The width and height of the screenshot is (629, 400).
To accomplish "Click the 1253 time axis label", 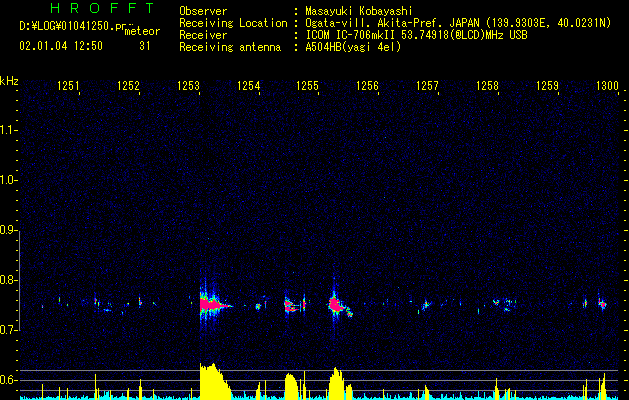I will 188,85.
